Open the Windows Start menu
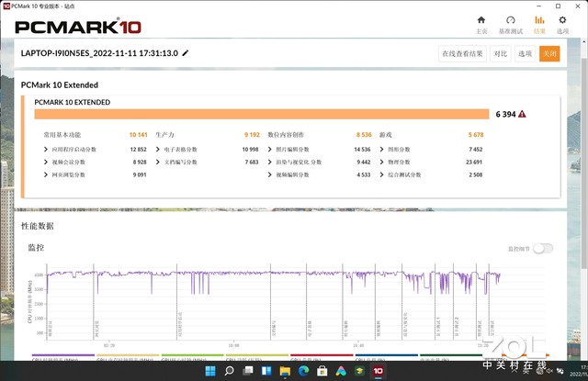588x381 pixels. click(210, 371)
